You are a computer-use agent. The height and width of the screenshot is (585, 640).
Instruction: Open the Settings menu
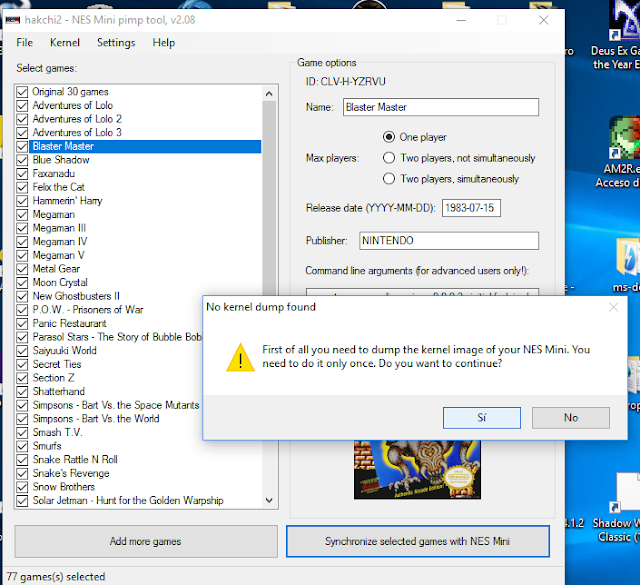[116, 43]
